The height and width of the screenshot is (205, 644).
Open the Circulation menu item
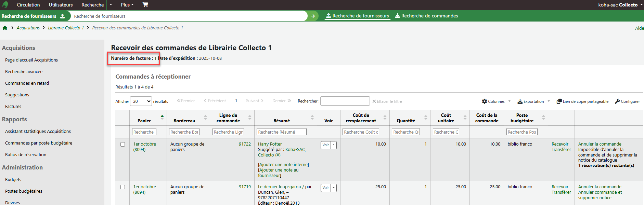(x=28, y=5)
